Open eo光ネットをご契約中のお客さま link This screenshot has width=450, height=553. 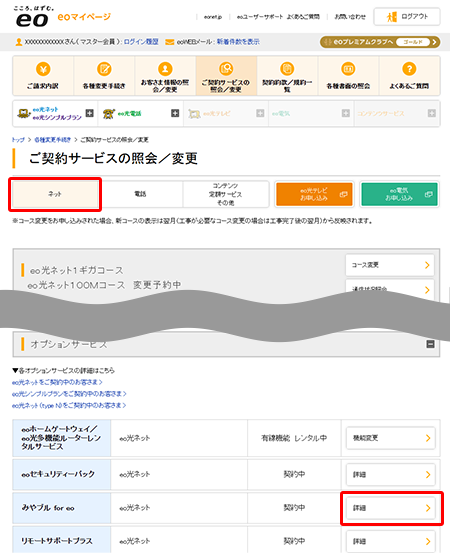[x=57, y=382]
